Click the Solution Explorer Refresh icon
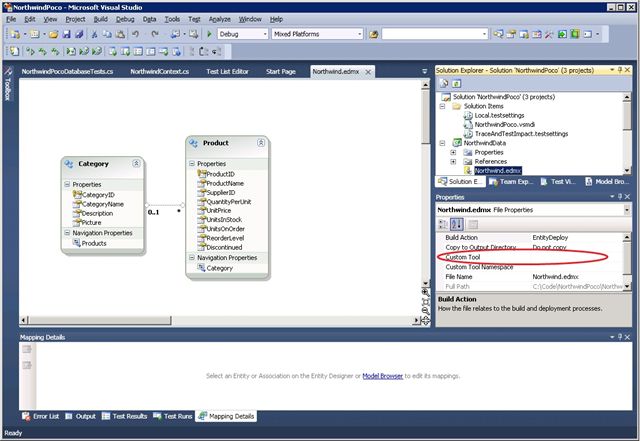The height and width of the screenshot is (441, 640). pos(457,83)
